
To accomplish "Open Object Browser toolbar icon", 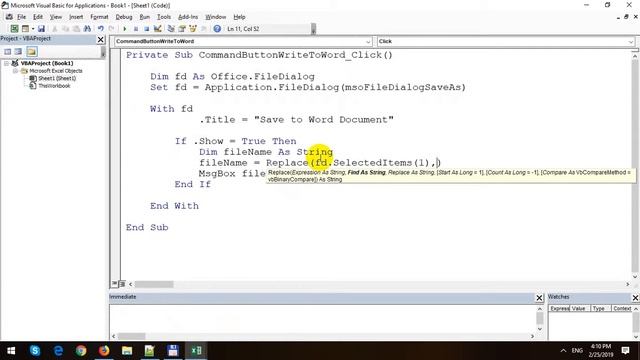I will (193, 29).
